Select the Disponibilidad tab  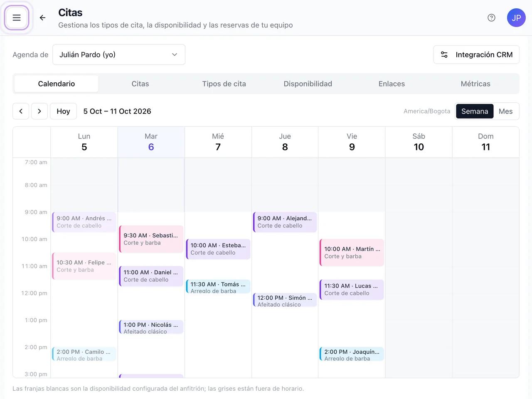pos(308,84)
